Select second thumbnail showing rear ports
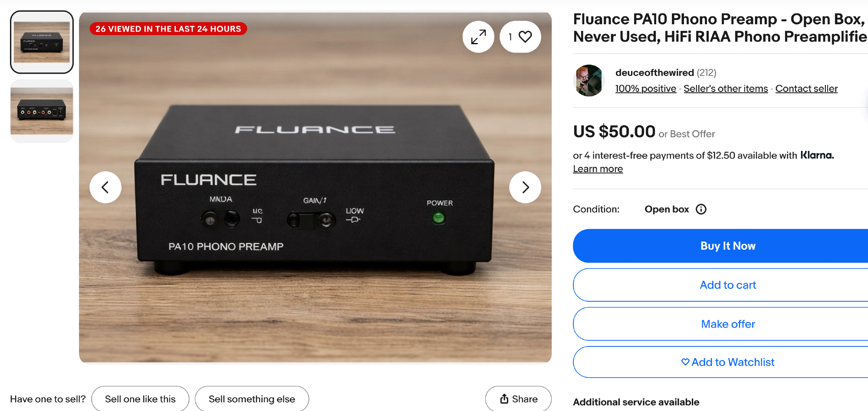The height and width of the screenshot is (411, 868). click(x=42, y=111)
